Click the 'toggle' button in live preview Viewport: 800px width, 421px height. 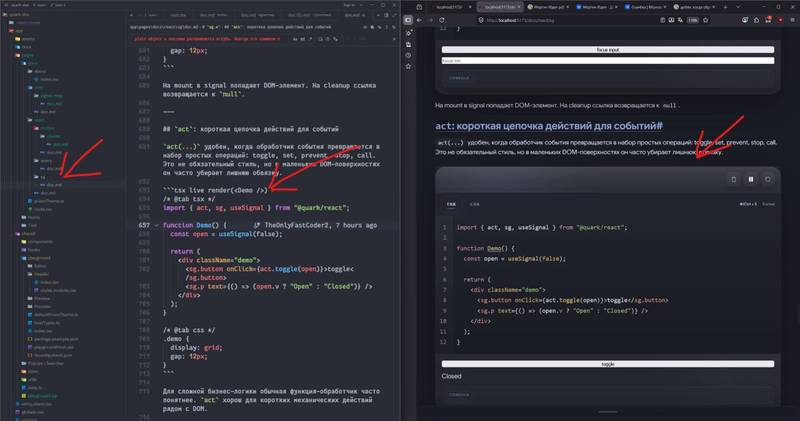pyautogui.click(x=608, y=364)
